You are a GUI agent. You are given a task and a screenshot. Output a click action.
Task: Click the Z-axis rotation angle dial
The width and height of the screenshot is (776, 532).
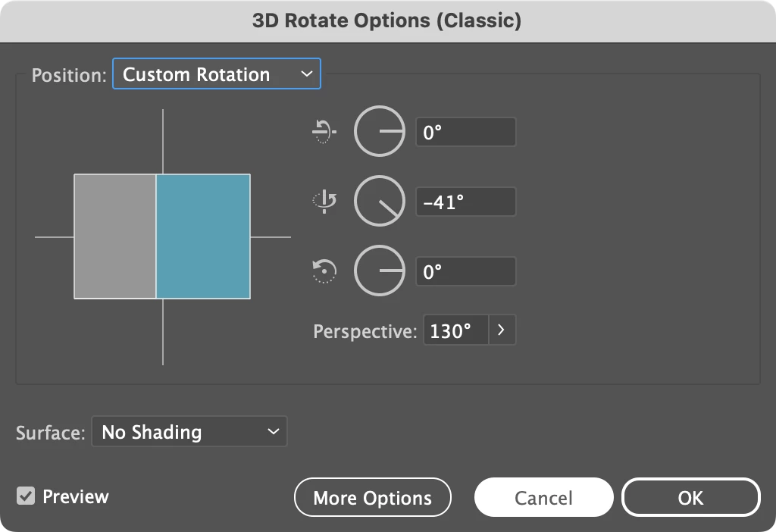[x=380, y=271]
